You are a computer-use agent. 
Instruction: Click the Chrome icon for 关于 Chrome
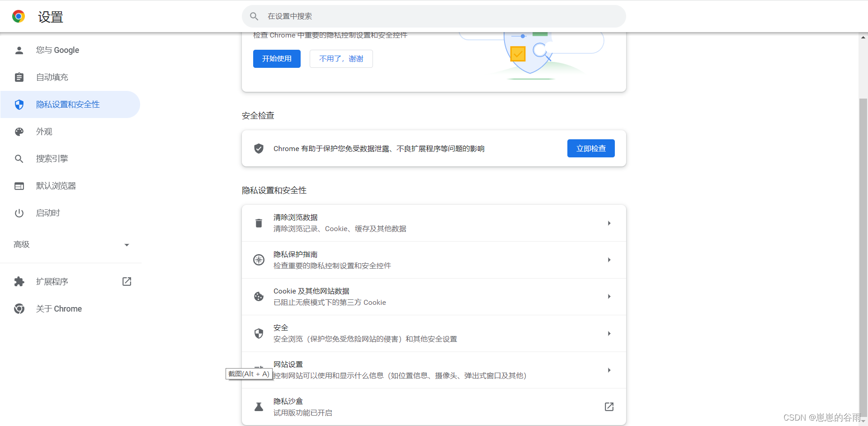click(19, 309)
